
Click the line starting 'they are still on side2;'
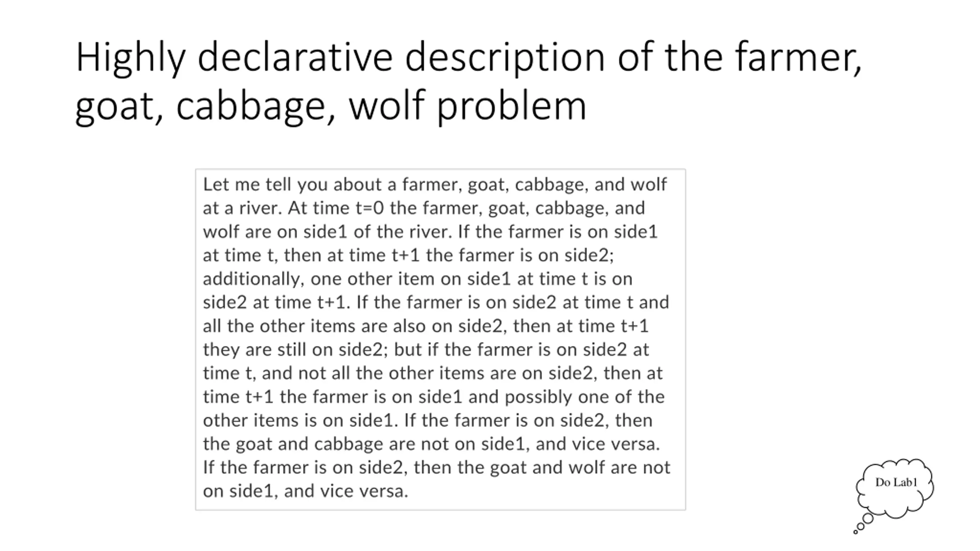(426, 350)
